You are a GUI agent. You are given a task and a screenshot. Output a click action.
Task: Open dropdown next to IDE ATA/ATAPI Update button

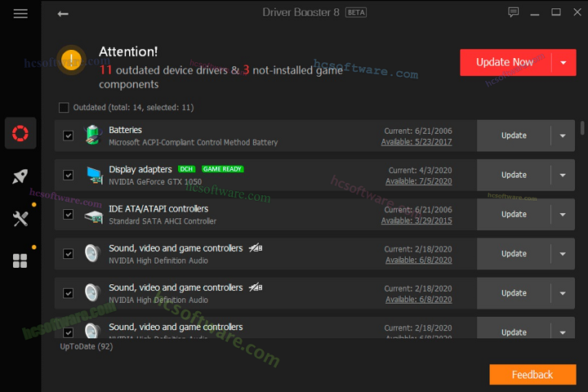pos(563,214)
